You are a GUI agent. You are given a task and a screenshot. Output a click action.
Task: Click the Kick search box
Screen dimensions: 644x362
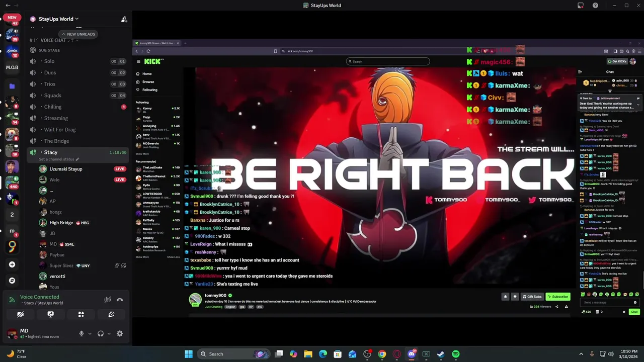click(388, 61)
